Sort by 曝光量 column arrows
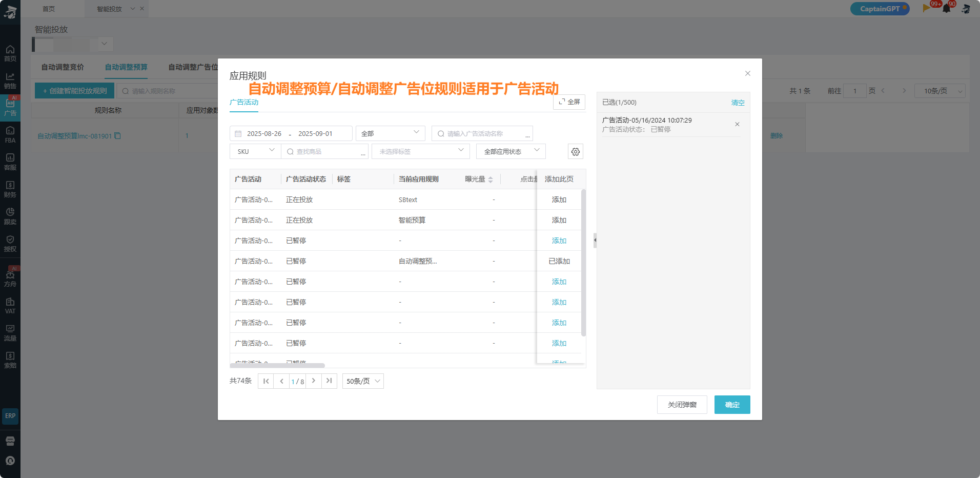 point(491,180)
